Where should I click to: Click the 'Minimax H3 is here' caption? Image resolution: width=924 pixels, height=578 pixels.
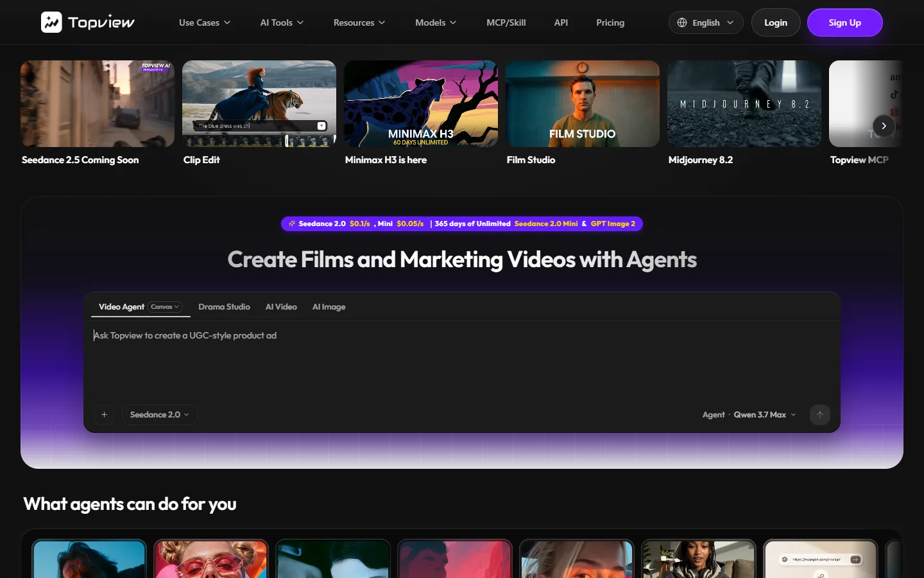[386, 160]
